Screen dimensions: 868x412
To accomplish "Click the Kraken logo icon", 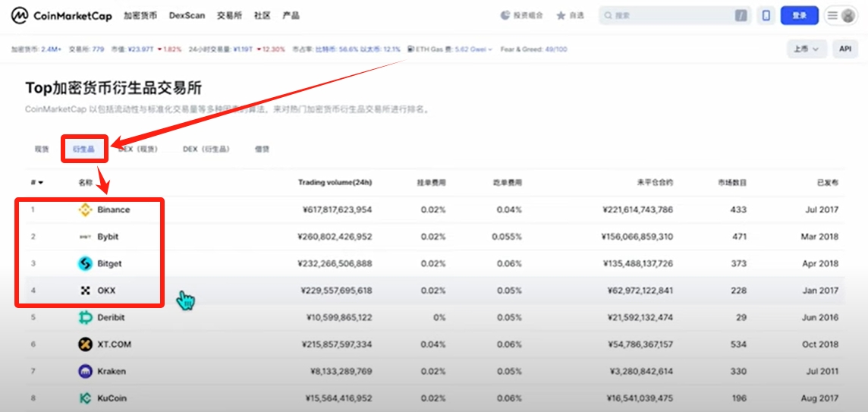I will [85, 371].
